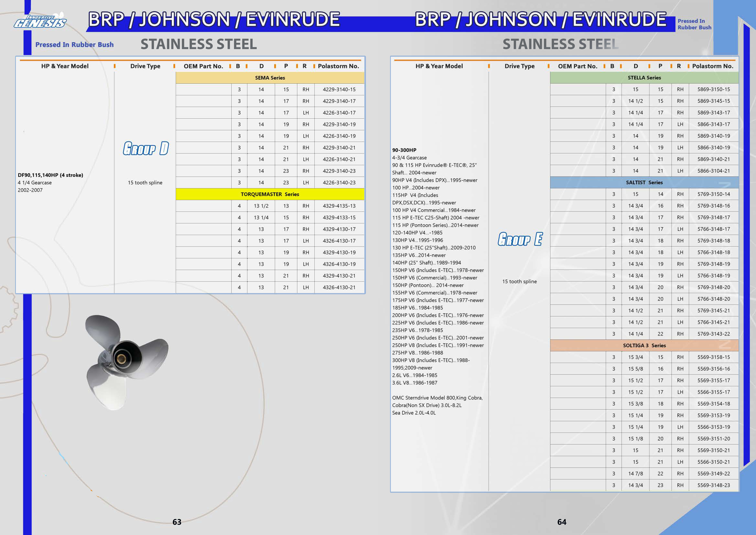Click '185HP V6...1984-1985' line
Image resolution: width=756 pixels, height=535 pixels.
[x=417, y=308]
